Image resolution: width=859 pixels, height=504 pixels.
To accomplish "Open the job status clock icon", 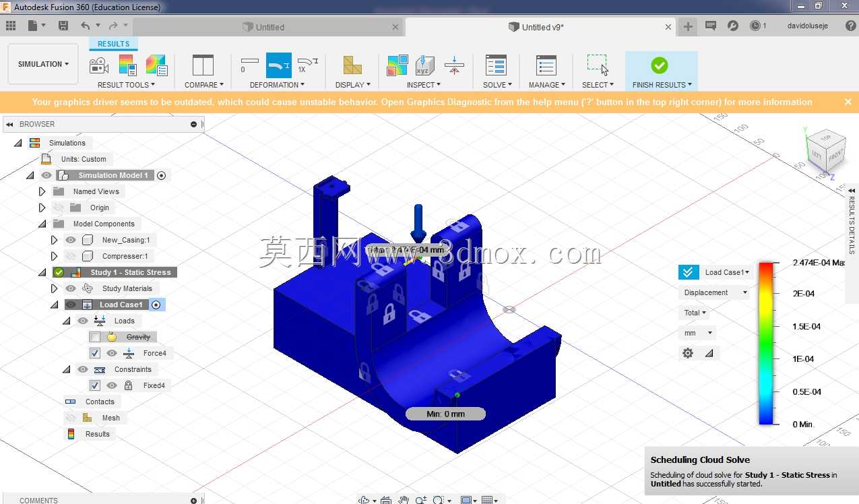I will 755,26.
